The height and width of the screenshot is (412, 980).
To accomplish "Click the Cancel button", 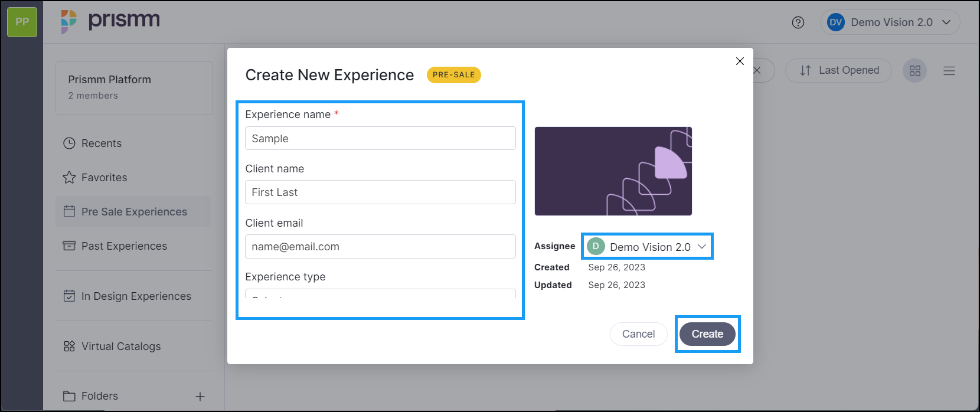I will pos(639,334).
